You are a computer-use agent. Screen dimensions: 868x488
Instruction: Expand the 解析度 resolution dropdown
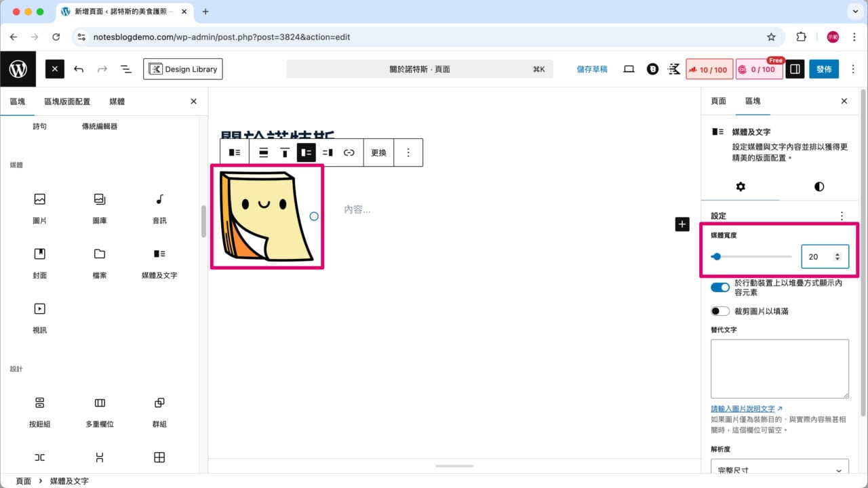(x=779, y=470)
